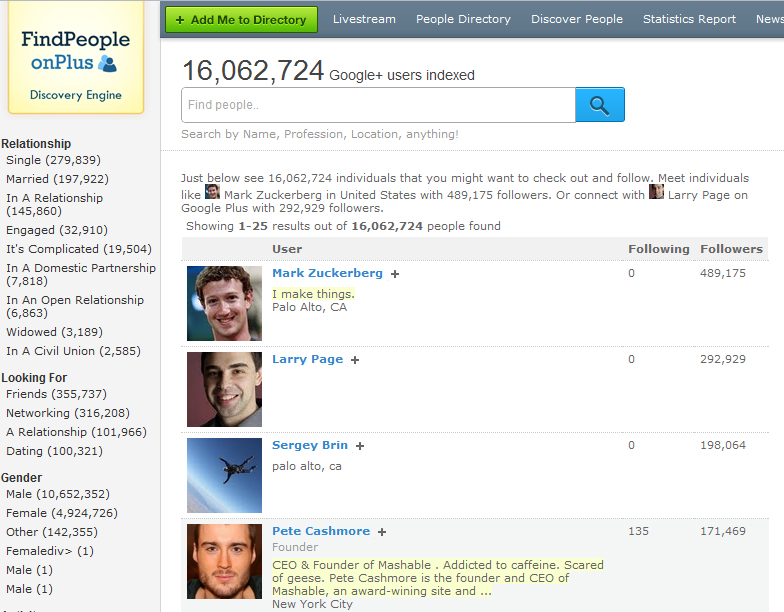The height and width of the screenshot is (612, 784).
Task: Click the plus icon beside Mark Zuckerberg
Action: tap(395, 274)
